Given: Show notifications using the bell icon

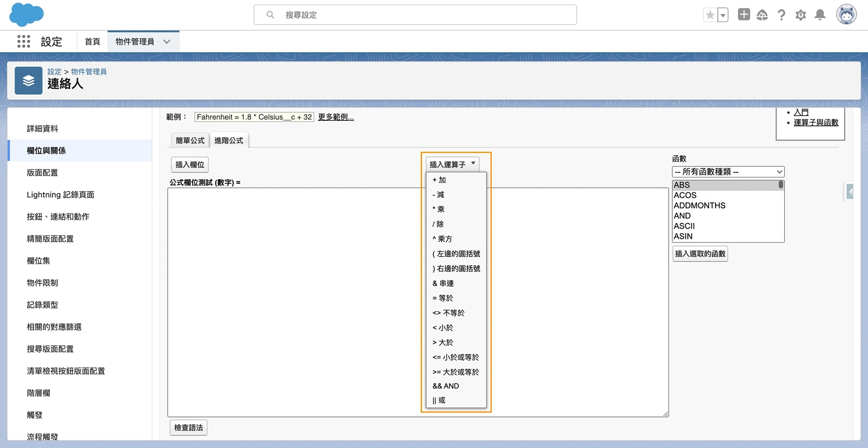Looking at the screenshot, I should coord(820,15).
